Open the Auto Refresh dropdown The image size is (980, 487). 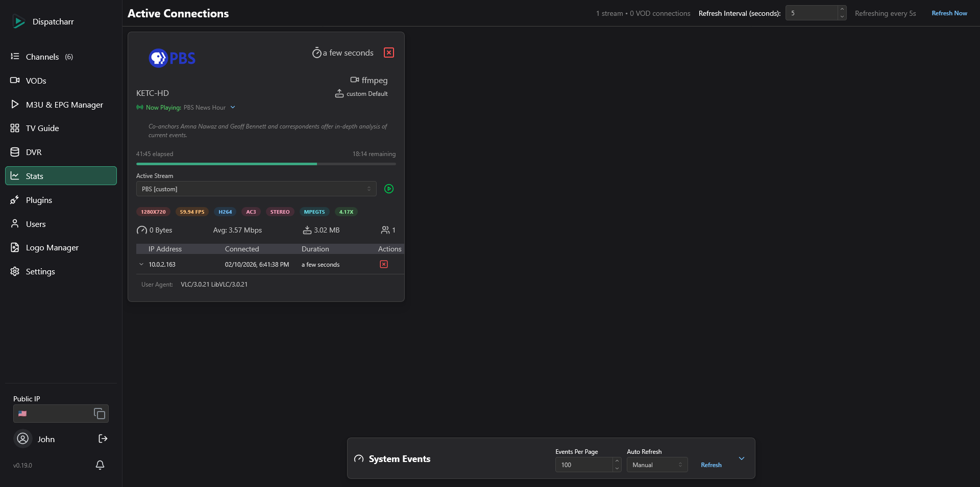click(657, 465)
